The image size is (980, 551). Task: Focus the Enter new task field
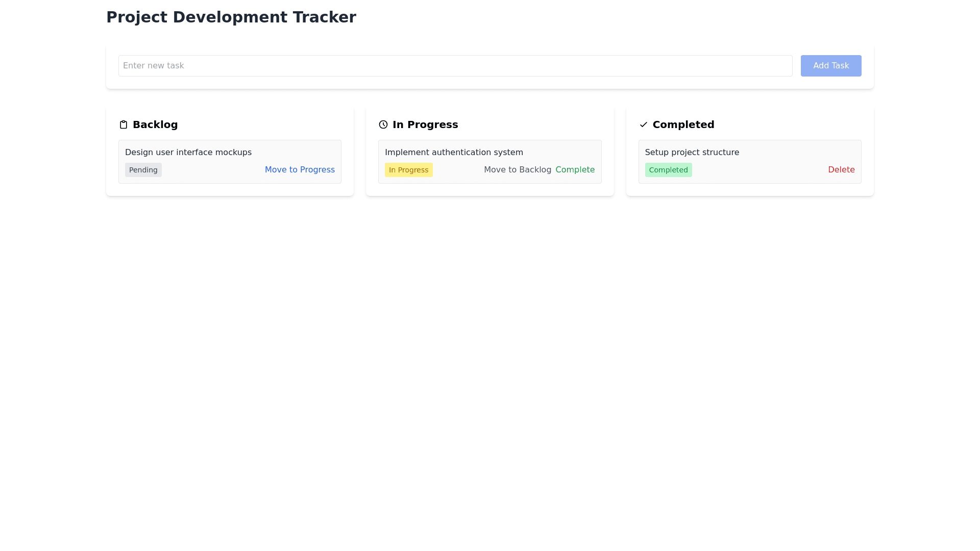click(x=455, y=66)
